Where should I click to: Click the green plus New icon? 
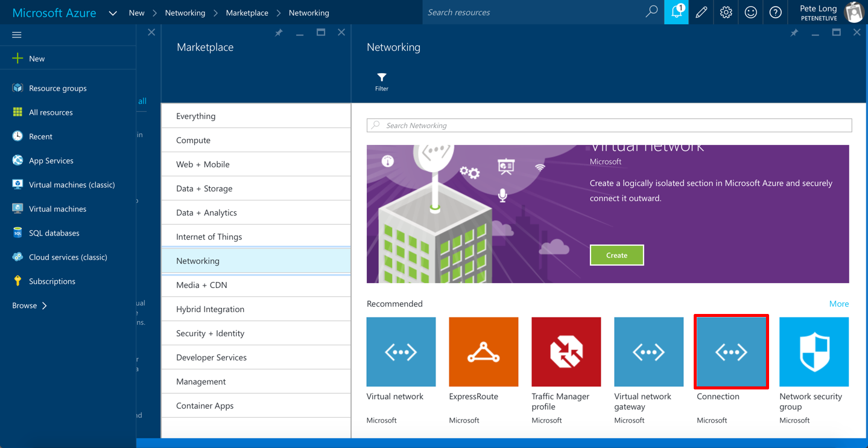coord(17,59)
